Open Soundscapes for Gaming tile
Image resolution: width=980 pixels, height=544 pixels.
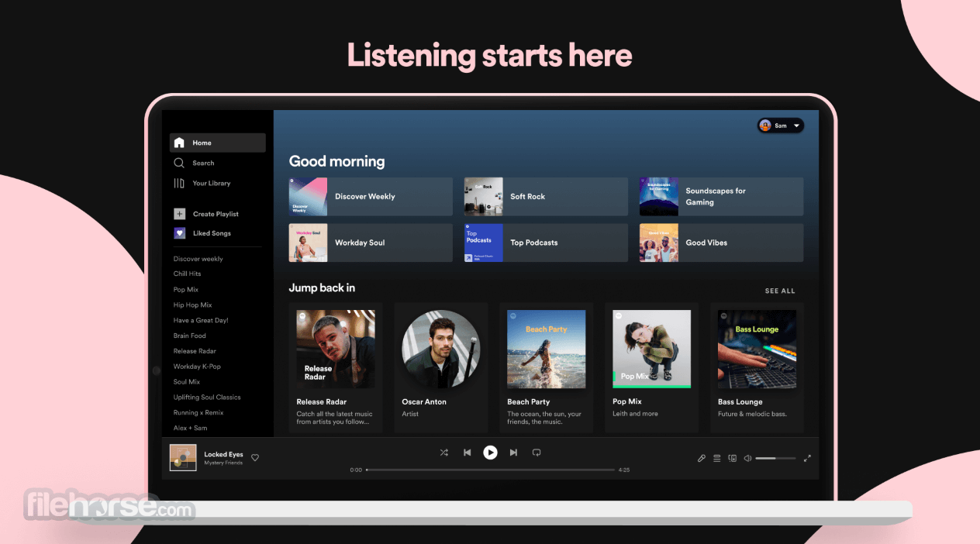[721, 197]
